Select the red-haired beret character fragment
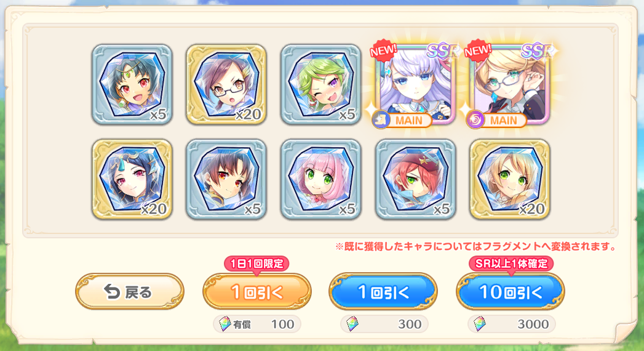The image size is (644, 351). pyautogui.click(x=415, y=179)
